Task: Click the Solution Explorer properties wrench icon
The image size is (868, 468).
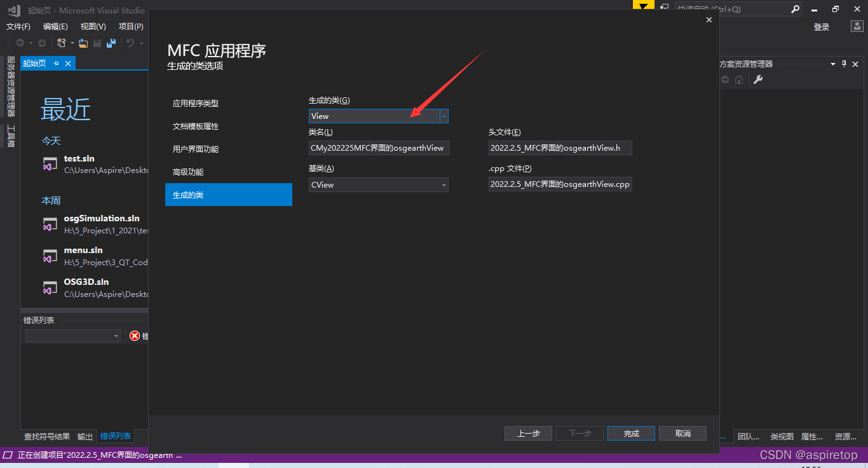Action: (757, 79)
